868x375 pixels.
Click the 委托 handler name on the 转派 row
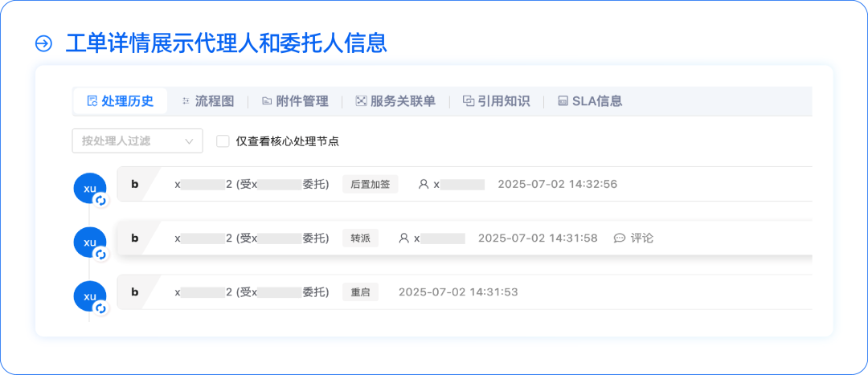point(252,238)
